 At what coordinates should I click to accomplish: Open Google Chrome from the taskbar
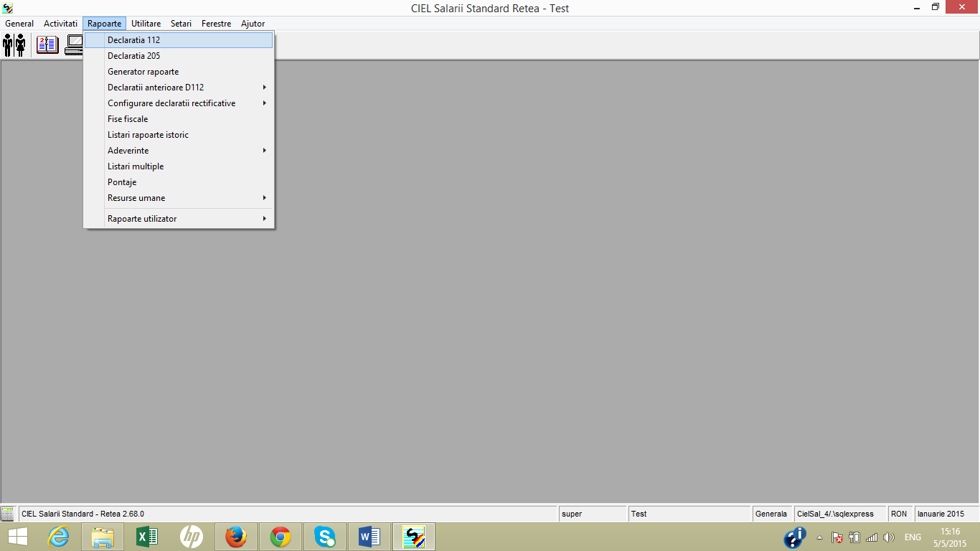pos(281,537)
